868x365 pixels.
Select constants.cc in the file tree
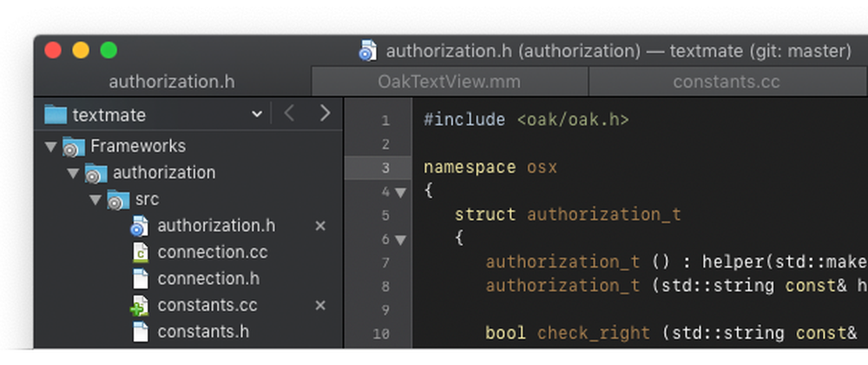point(207,306)
